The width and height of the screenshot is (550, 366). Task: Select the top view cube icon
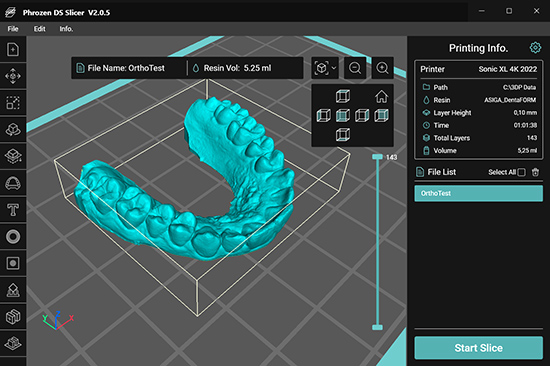click(x=343, y=96)
